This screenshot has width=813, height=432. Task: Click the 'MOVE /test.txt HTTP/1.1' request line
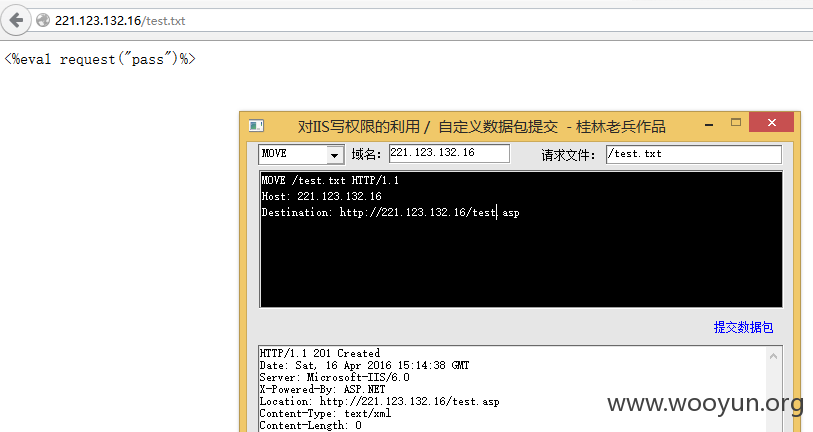[x=330, y=180]
